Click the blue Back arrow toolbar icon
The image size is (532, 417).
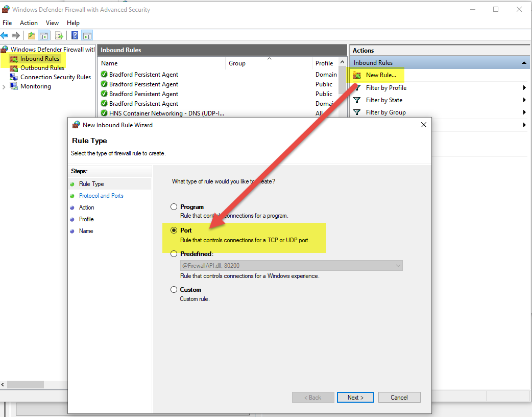5,35
